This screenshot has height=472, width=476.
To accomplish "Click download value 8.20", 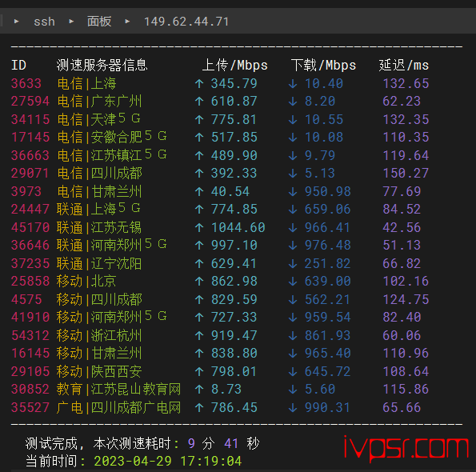I will click(320, 101).
